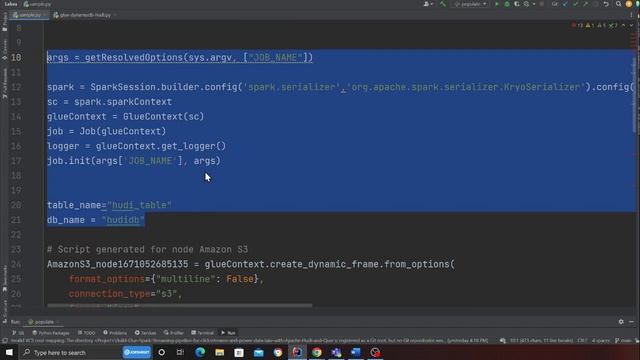This screenshot has height=360, width=640.
Task: Jump to next highlighted error arrow
Action: (631, 25)
